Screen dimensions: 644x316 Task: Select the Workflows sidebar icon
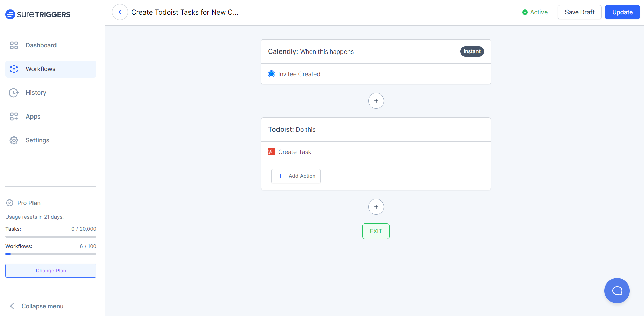click(14, 69)
